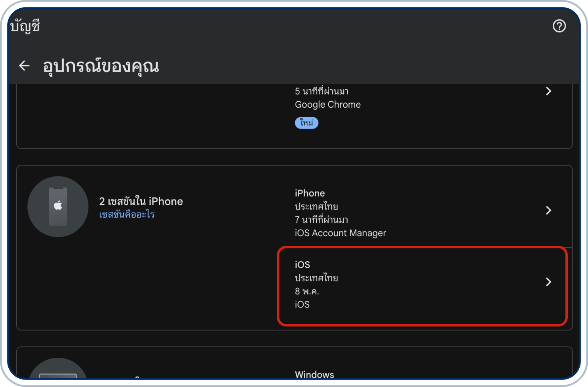The image size is (588, 387).
Task: Open the help question mark icon
Action: [559, 26]
